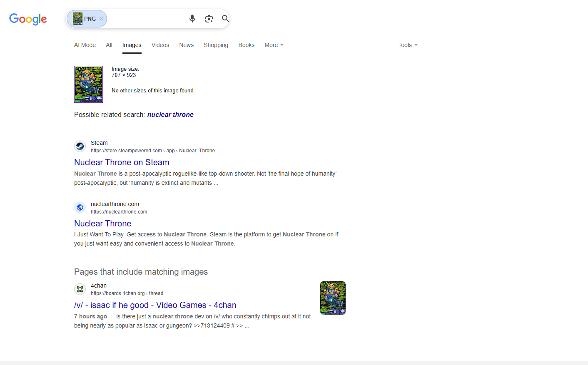Click the Google logo

click(x=28, y=19)
